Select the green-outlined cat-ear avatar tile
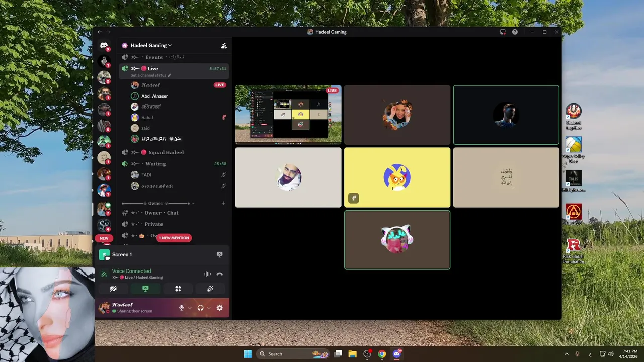This screenshot has width=644, height=362. coord(397,240)
